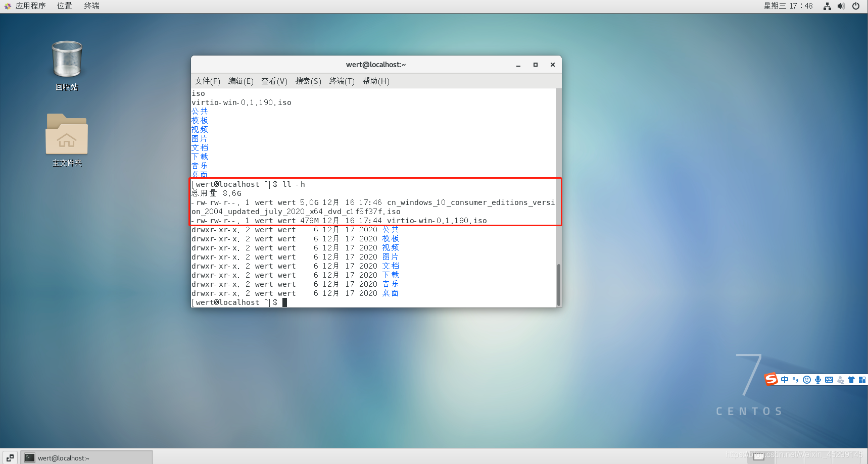Open terminal 终端(T) menu
868x464 pixels.
click(x=342, y=81)
